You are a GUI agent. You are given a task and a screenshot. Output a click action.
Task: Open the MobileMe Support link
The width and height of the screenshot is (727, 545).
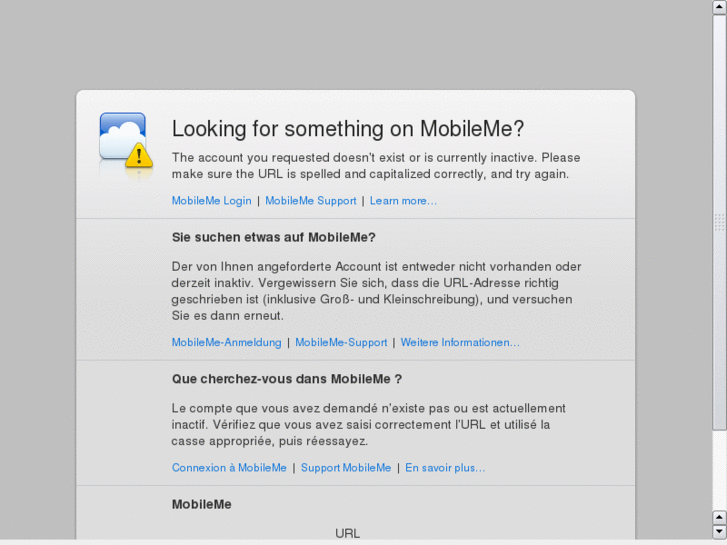click(310, 201)
